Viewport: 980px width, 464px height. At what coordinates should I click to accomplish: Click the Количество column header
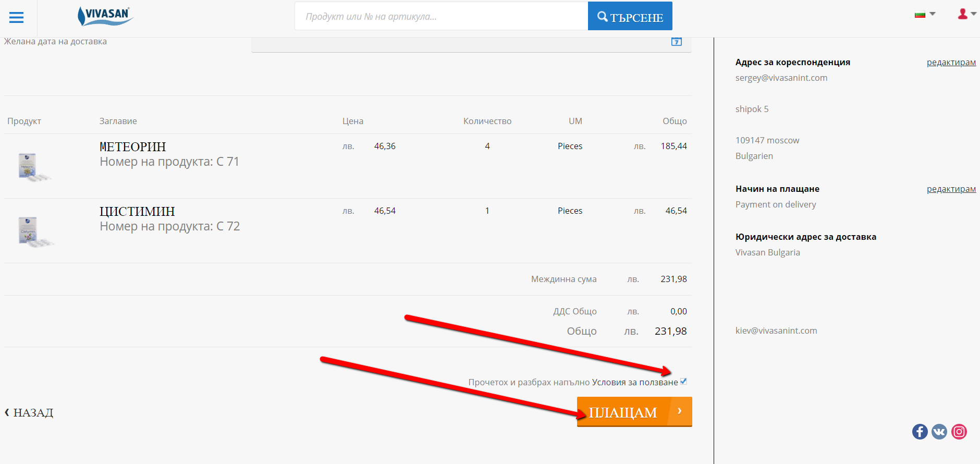(487, 121)
